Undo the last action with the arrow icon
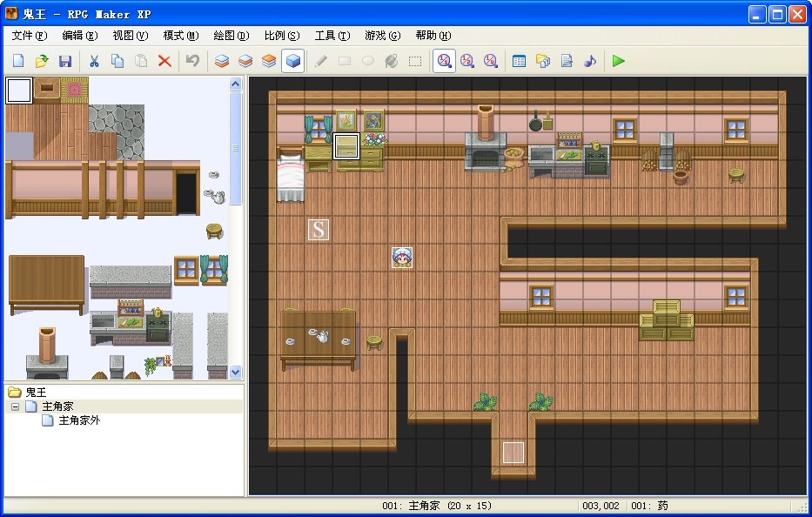This screenshot has width=812, height=517. tap(192, 61)
